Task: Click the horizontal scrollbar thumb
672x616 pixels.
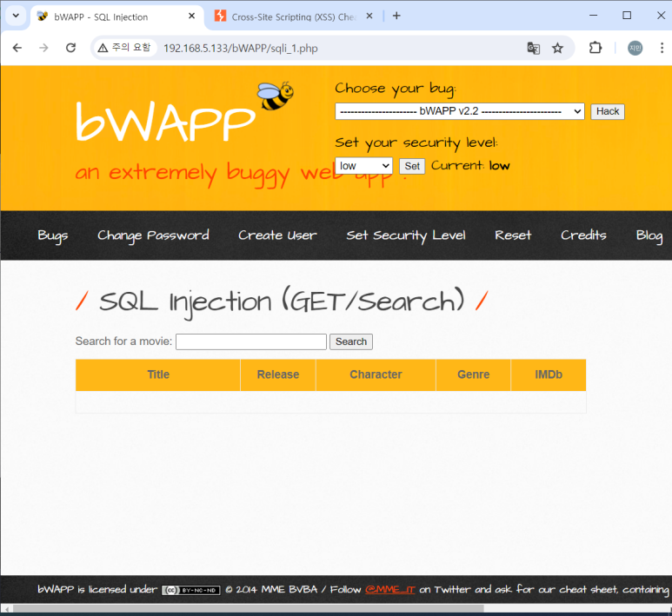Action: tap(248, 609)
